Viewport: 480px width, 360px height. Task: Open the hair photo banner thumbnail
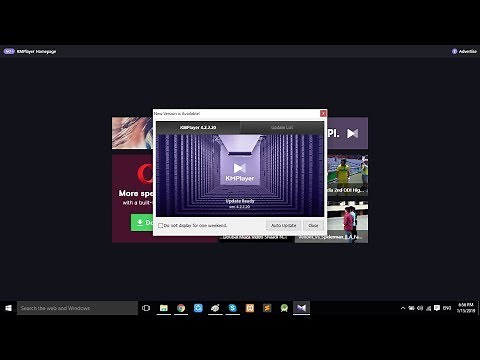(132, 133)
